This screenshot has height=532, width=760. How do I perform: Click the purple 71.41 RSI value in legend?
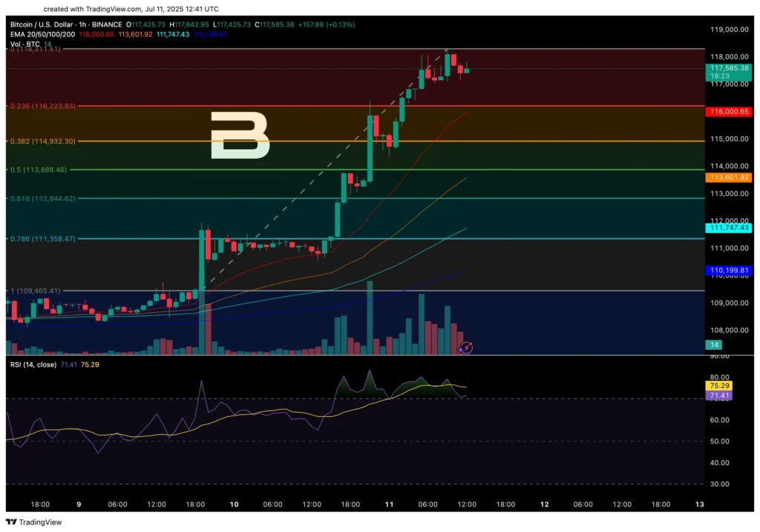[69, 364]
